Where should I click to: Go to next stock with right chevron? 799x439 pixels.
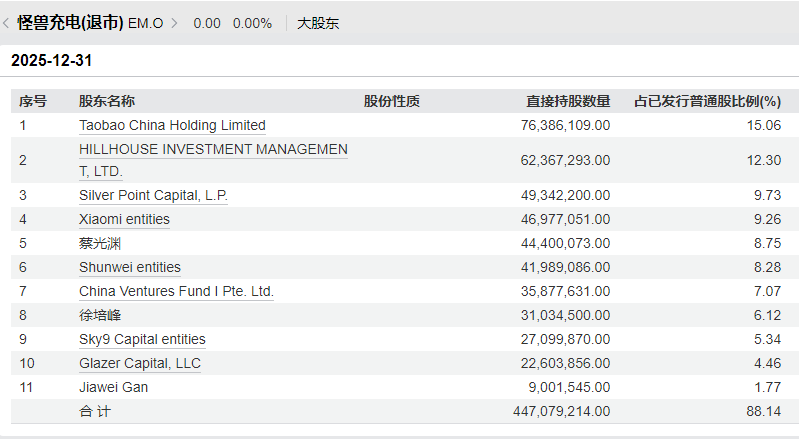coord(174,23)
